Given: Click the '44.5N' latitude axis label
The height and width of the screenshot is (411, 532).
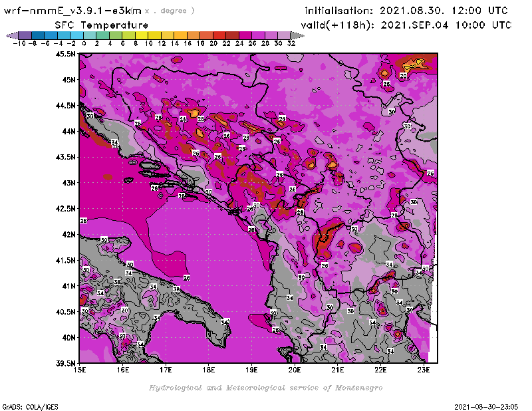Looking at the screenshot, I should point(65,106).
